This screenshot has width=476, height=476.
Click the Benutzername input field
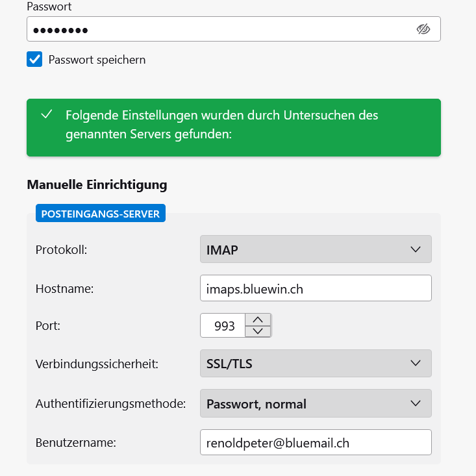click(x=315, y=443)
